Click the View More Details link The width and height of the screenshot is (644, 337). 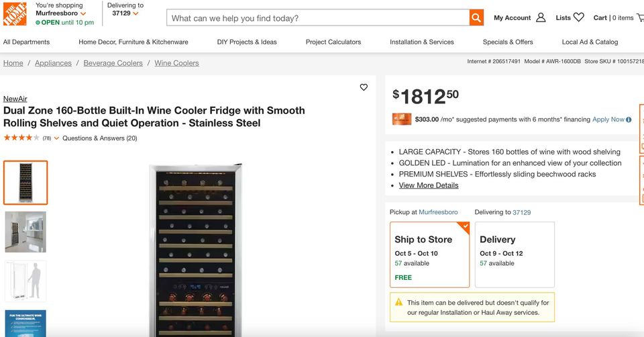tap(429, 185)
